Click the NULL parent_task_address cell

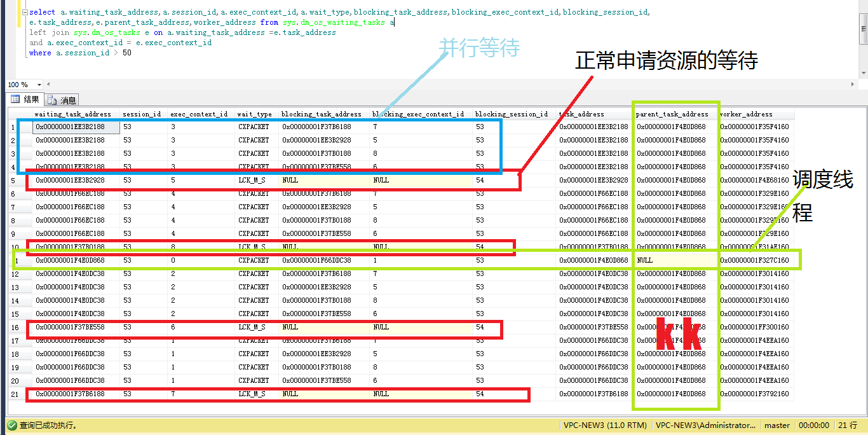pyautogui.click(x=674, y=260)
